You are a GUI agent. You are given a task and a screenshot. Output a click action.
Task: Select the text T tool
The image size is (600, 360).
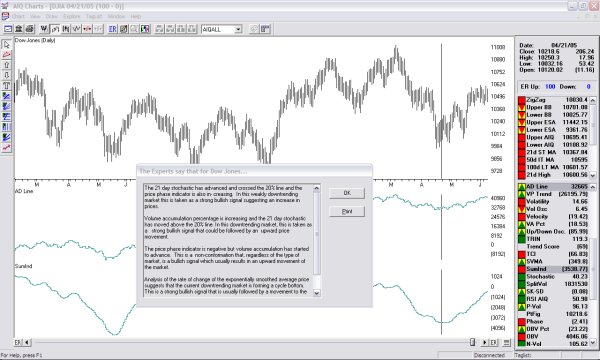click(7, 86)
